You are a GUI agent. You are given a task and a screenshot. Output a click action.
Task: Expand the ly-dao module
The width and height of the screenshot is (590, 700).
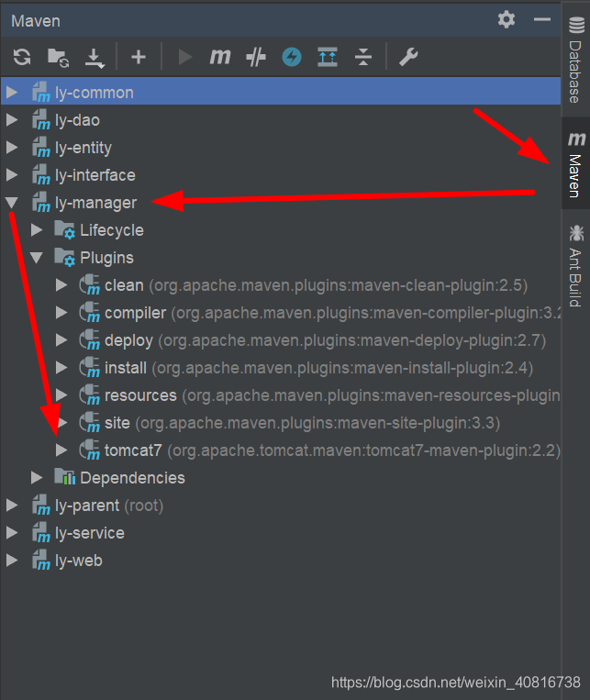coord(12,120)
